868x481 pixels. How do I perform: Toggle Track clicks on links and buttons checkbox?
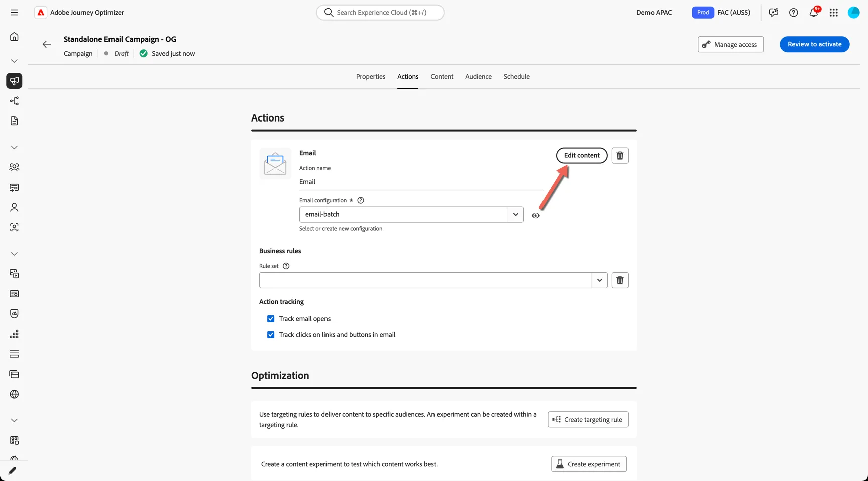tap(271, 335)
